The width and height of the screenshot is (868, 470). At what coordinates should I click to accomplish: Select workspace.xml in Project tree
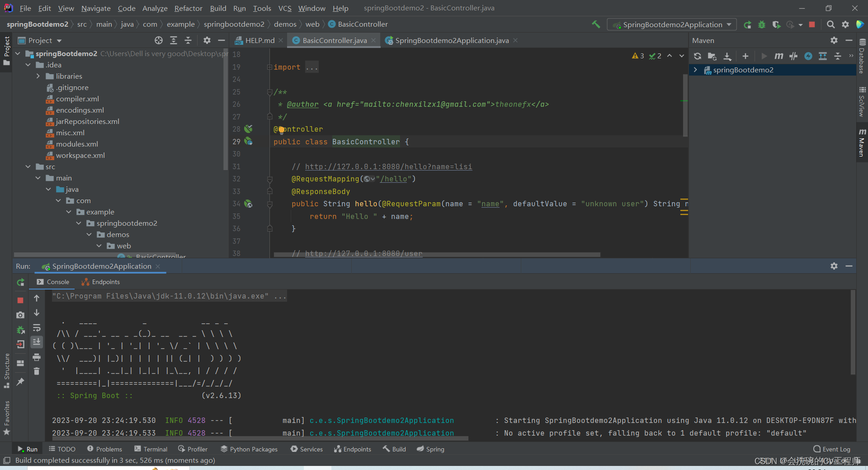tap(80, 155)
